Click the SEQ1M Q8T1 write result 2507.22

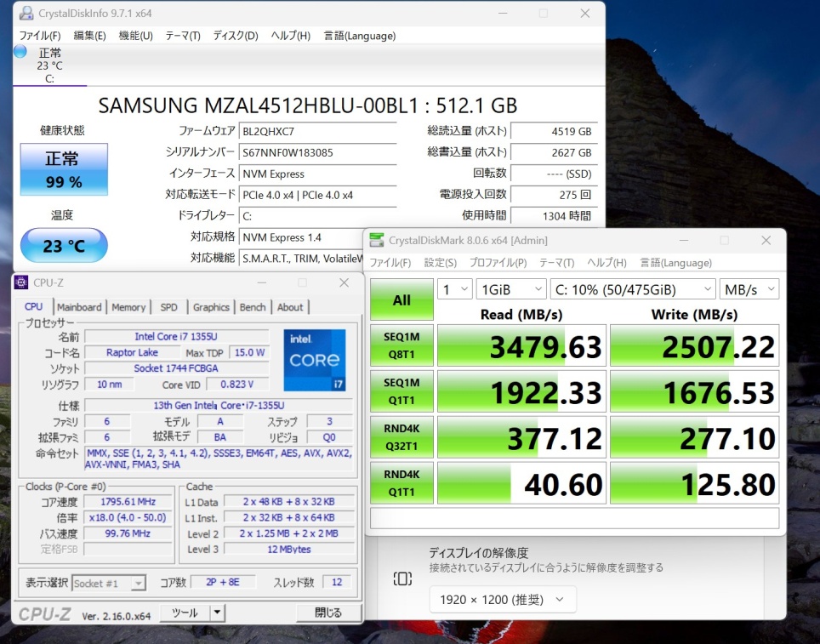coord(694,345)
